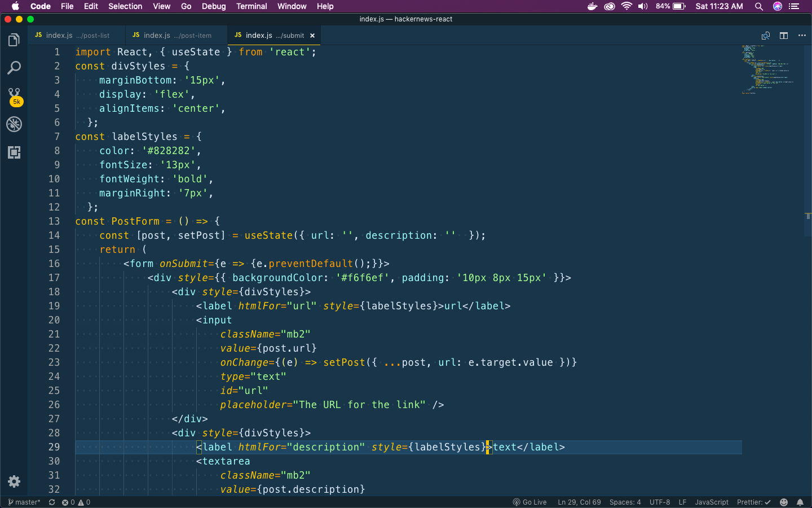Open the Help menu
The image size is (812, 508).
pyautogui.click(x=325, y=6)
